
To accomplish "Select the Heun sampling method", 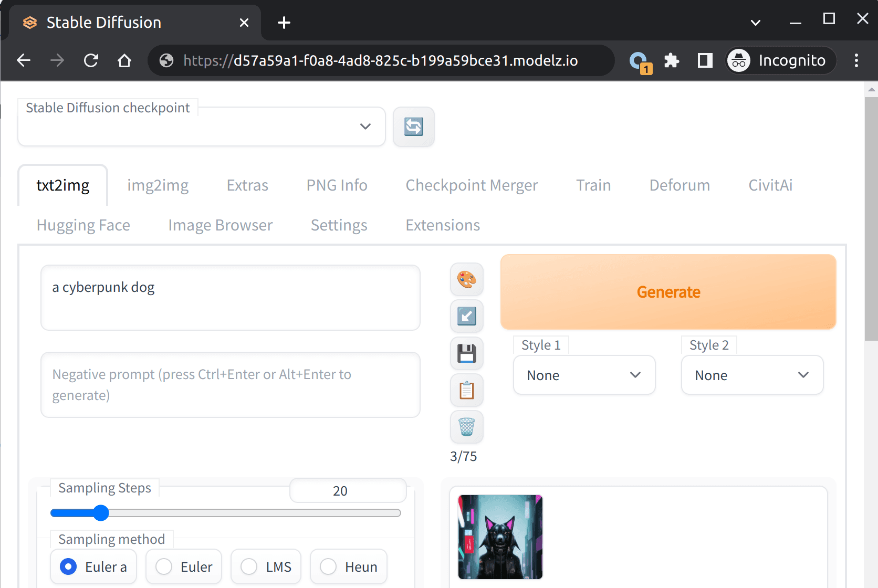I will coord(349,566).
